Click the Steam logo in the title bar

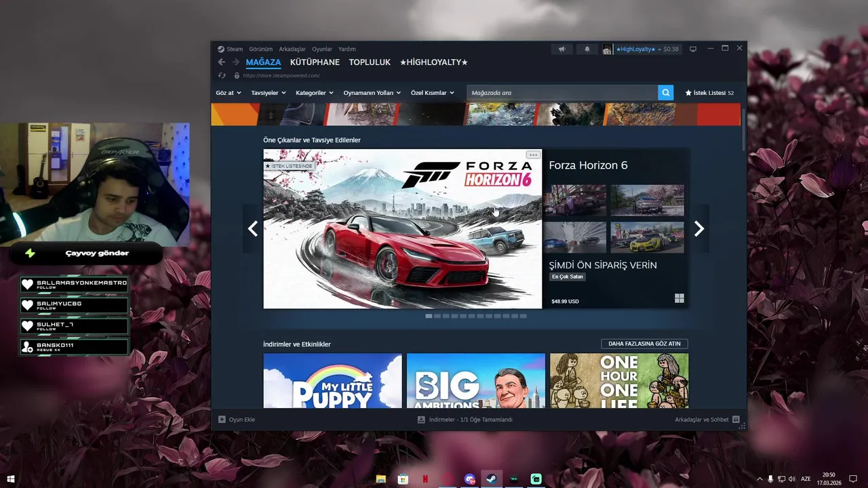221,49
